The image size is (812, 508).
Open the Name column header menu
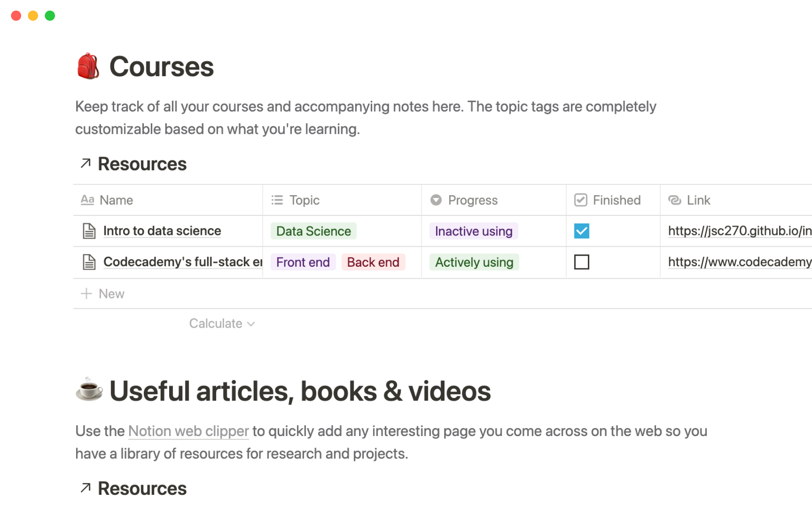click(x=116, y=200)
